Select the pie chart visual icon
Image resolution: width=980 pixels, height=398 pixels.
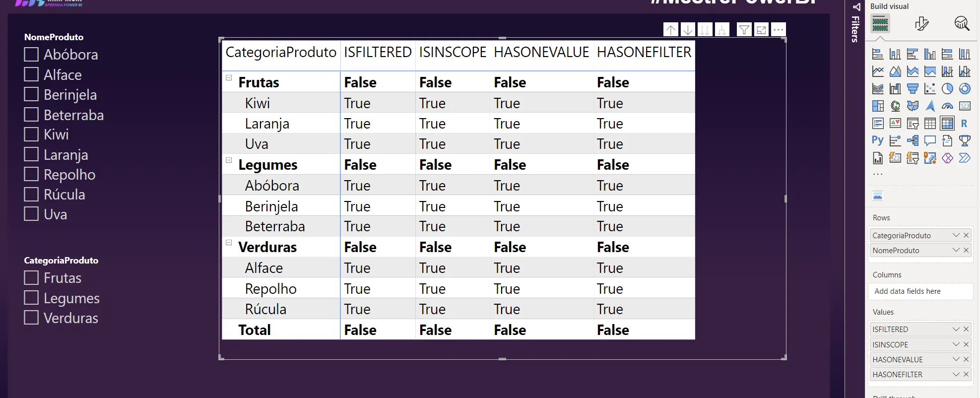pos(947,89)
